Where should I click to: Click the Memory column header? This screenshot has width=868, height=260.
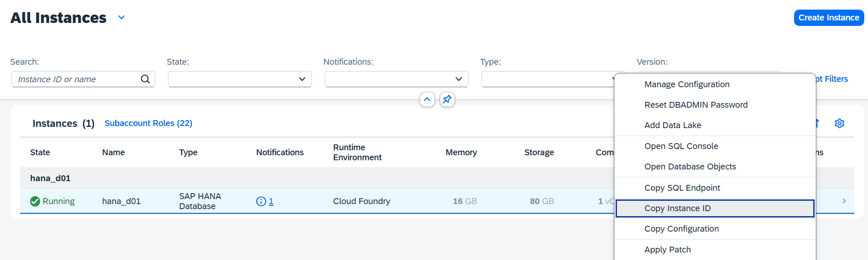click(x=461, y=152)
